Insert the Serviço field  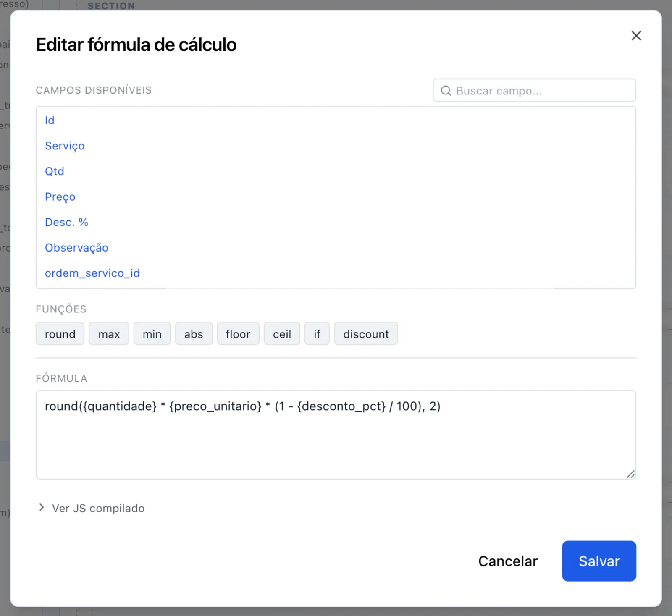click(65, 146)
